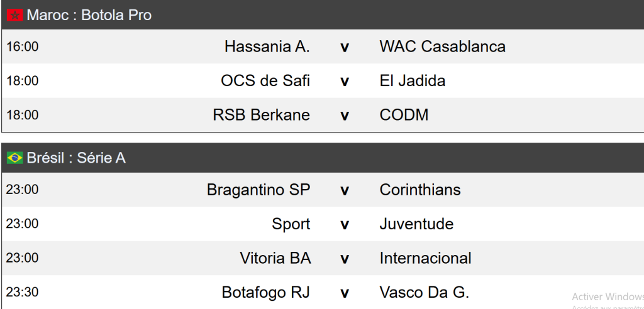
Task: Open the Maroc : Botola Pro header
Action: pyautogui.click(x=89, y=15)
